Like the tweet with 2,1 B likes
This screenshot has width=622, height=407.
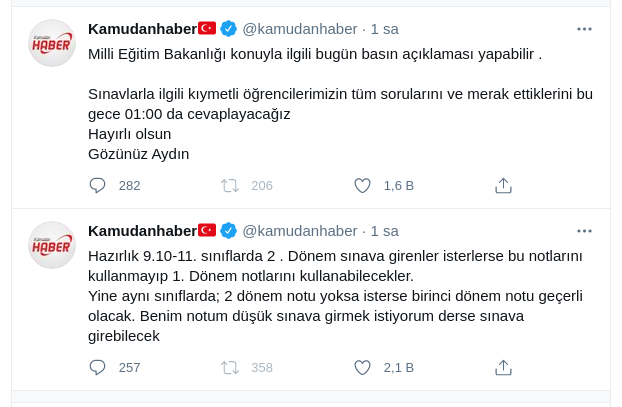(363, 367)
